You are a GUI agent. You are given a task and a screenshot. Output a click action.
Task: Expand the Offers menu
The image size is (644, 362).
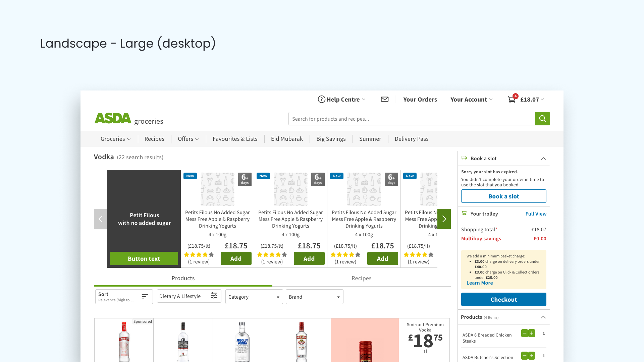click(188, 139)
